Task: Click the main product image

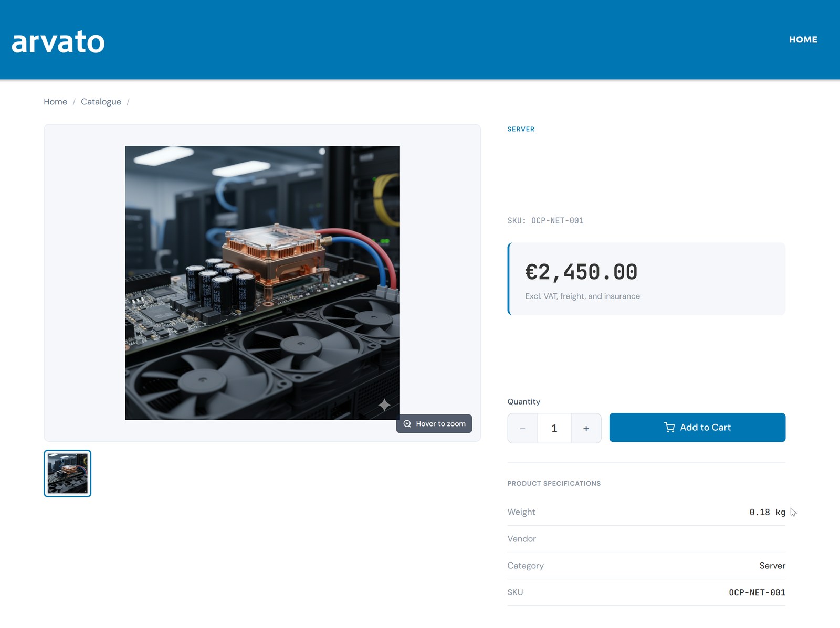Action: 262,283
